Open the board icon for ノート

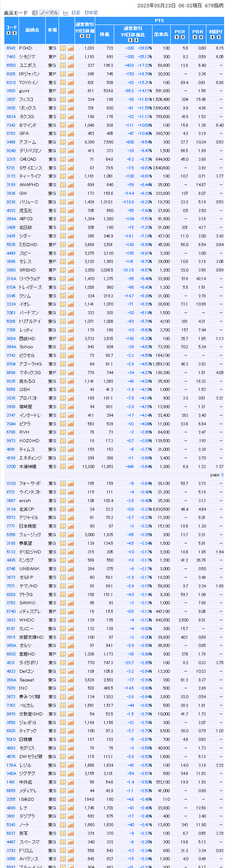coord(62,824)
